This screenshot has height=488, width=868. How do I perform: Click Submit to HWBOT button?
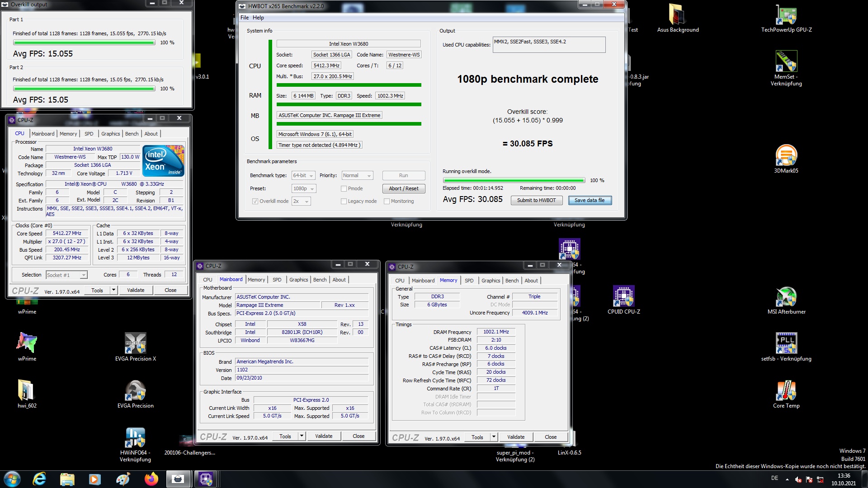536,201
